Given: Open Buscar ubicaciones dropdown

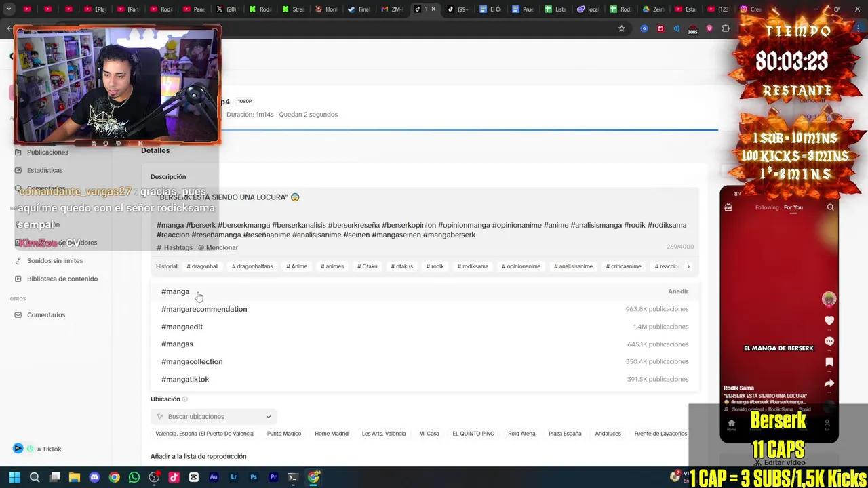Looking at the screenshot, I should click(213, 417).
